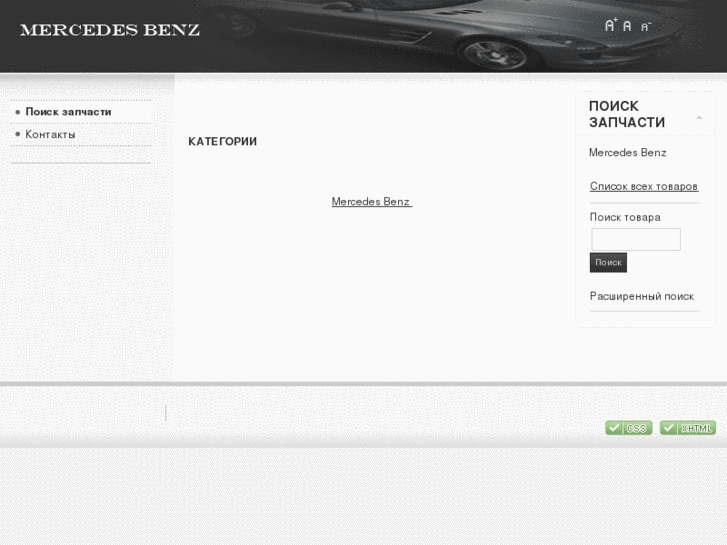Open the Контакты menu item
The height and width of the screenshot is (545, 727).
50,135
